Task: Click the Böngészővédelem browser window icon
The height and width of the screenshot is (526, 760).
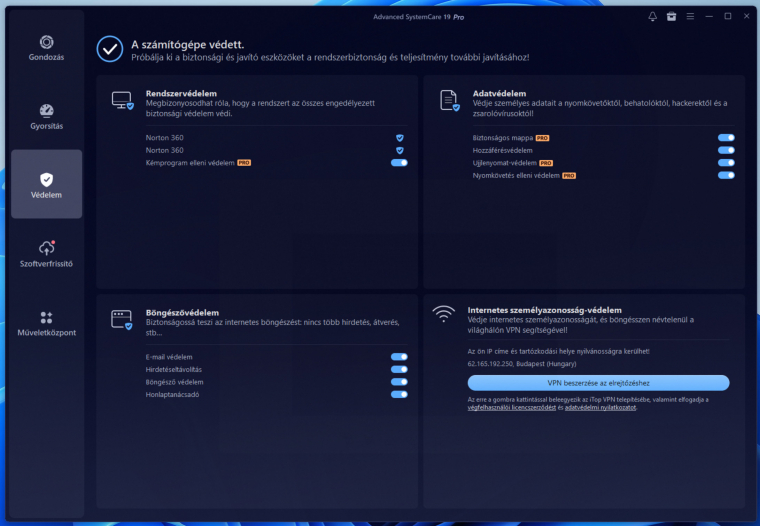Action: pos(122,320)
